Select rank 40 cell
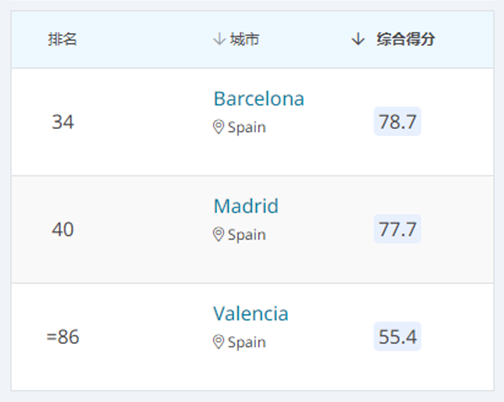Viewport: 504px width, 402px height. coord(63,229)
